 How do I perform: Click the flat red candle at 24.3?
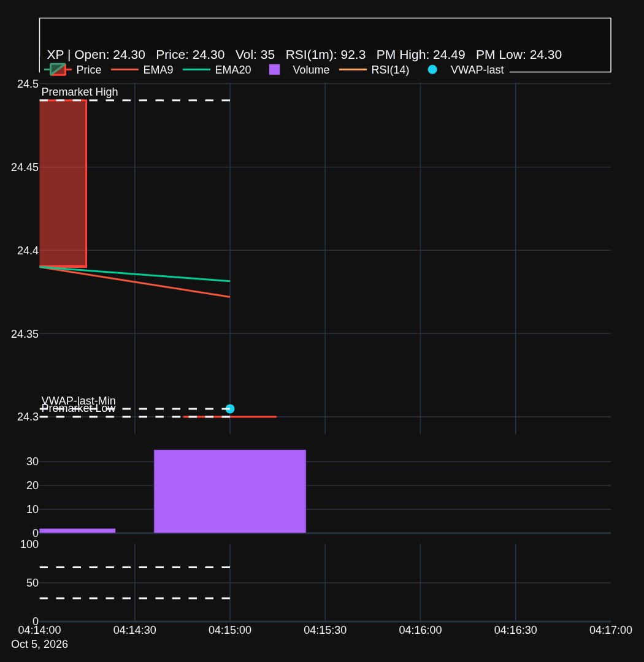tap(230, 417)
